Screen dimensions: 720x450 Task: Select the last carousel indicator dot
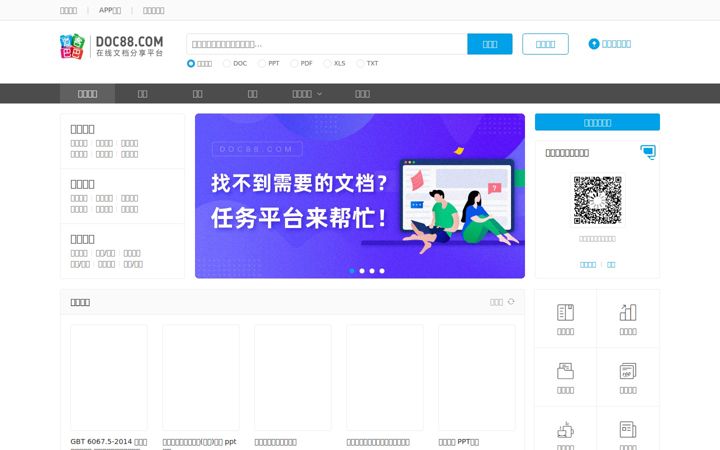pyautogui.click(x=382, y=271)
